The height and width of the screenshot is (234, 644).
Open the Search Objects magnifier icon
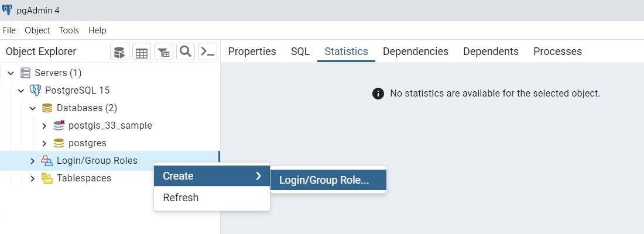coord(186,51)
